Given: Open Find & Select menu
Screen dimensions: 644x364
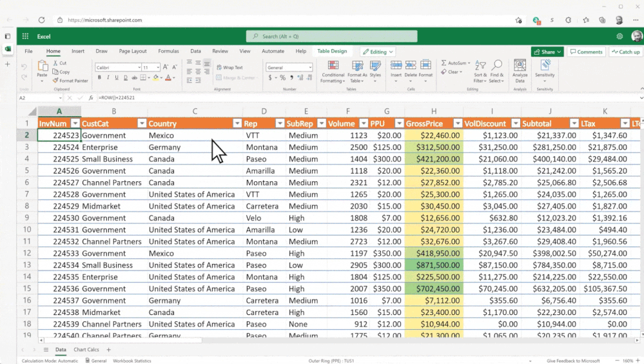Looking at the screenshot, I should coord(496,72).
